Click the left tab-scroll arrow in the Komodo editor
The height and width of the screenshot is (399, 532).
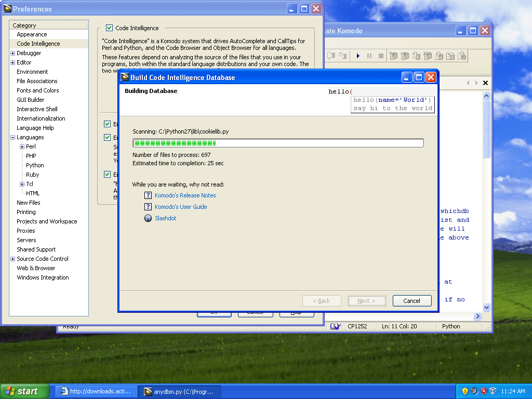point(468,83)
